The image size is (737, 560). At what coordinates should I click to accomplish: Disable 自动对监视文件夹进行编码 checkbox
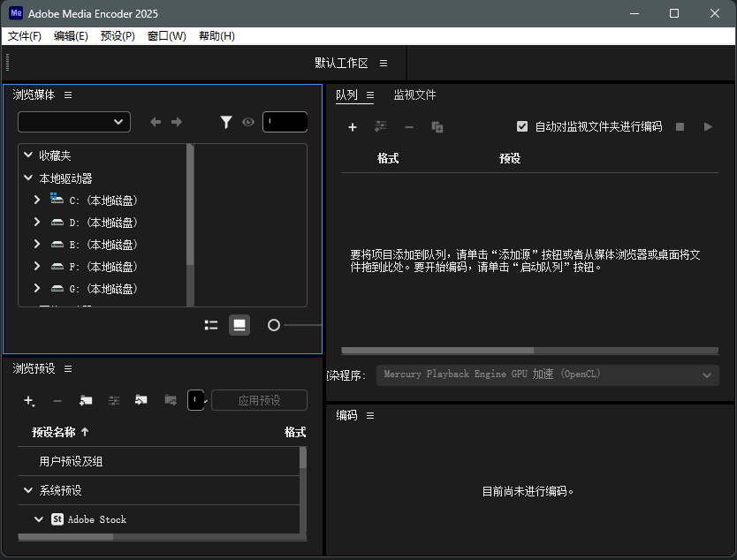522,125
